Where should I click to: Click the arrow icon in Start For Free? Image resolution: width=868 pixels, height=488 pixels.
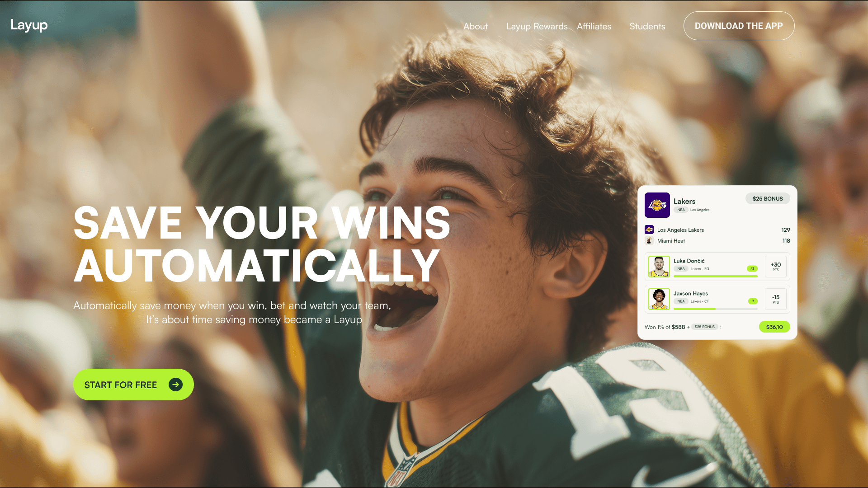pos(175,385)
